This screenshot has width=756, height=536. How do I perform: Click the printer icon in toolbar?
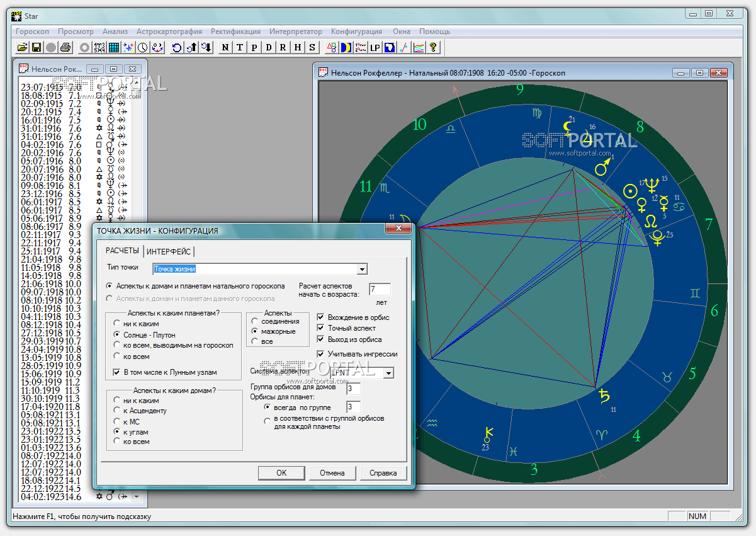pyautogui.click(x=65, y=47)
